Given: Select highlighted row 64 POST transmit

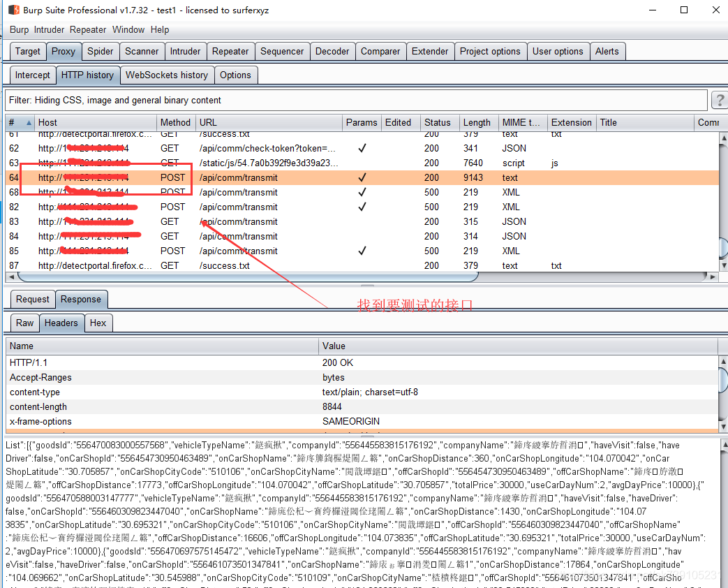Looking at the screenshot, I should (x=362, y=177).
